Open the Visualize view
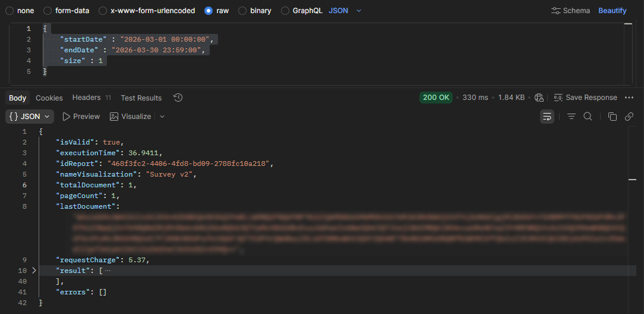 point(131,117)
